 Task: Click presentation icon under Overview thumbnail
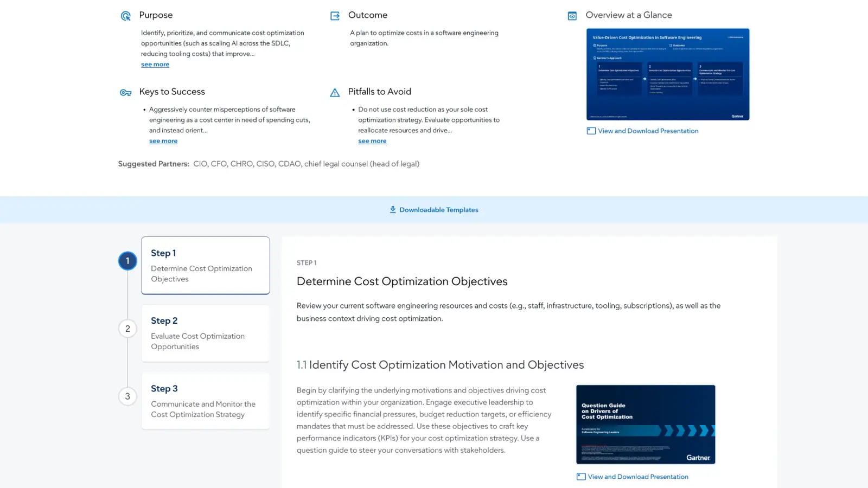point(591,131)
